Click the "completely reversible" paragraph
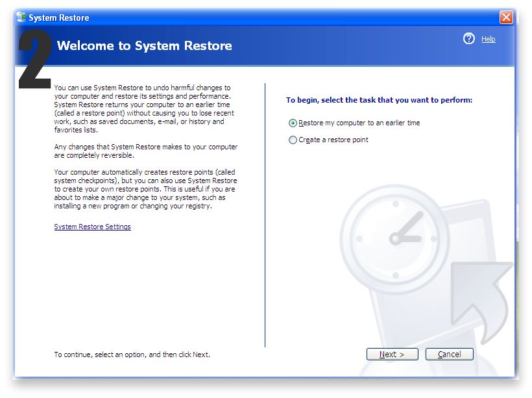 (x=145, y=151)
